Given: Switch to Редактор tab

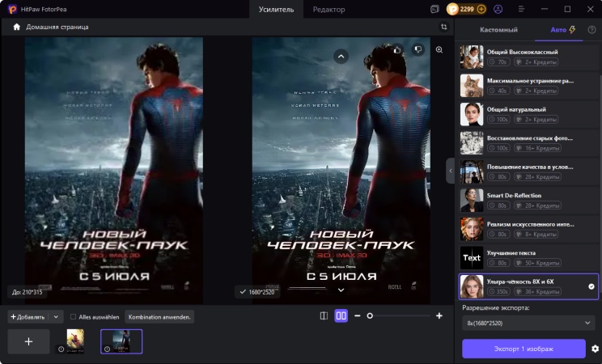Looking at the screenshot, I should [329, 9].
